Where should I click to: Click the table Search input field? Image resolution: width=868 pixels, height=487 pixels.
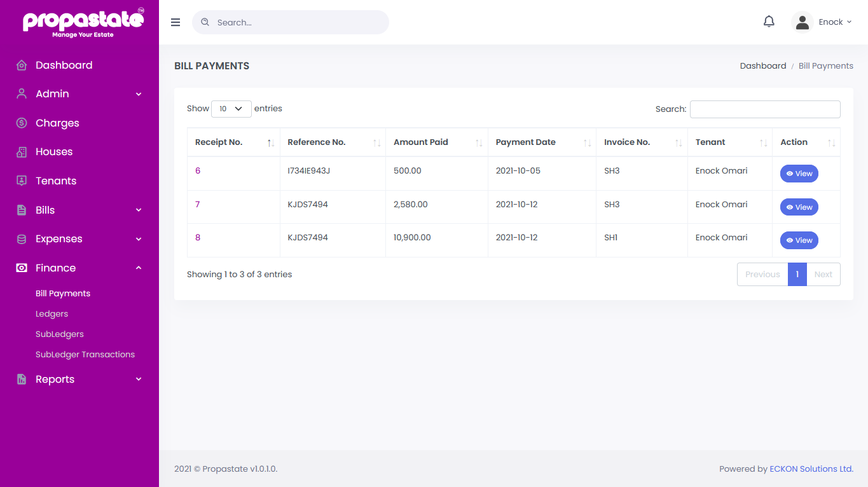pyautogui.click(x=765, y=109)
